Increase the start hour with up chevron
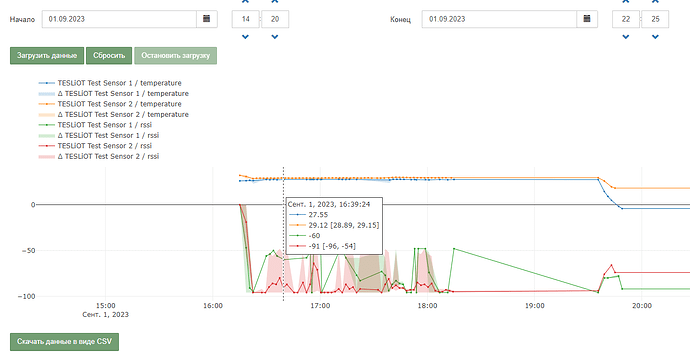Screen dimensions: 690x360 point(246,1)
